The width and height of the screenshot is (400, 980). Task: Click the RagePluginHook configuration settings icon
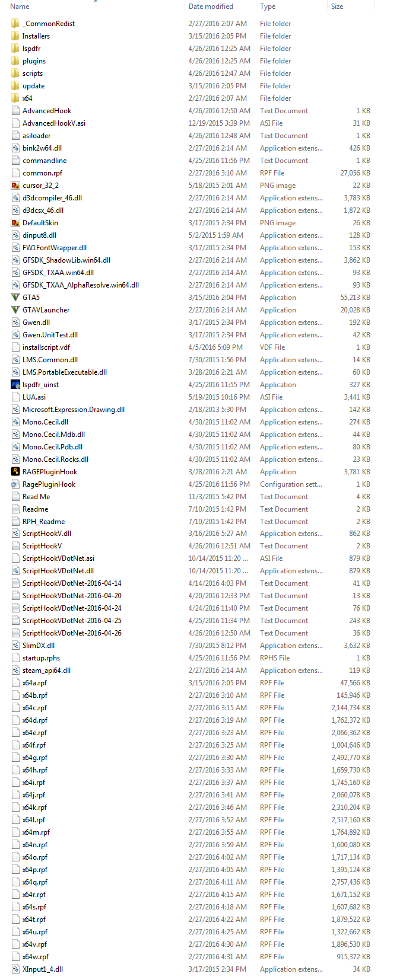pyautogui.click(x=15, y=484)
